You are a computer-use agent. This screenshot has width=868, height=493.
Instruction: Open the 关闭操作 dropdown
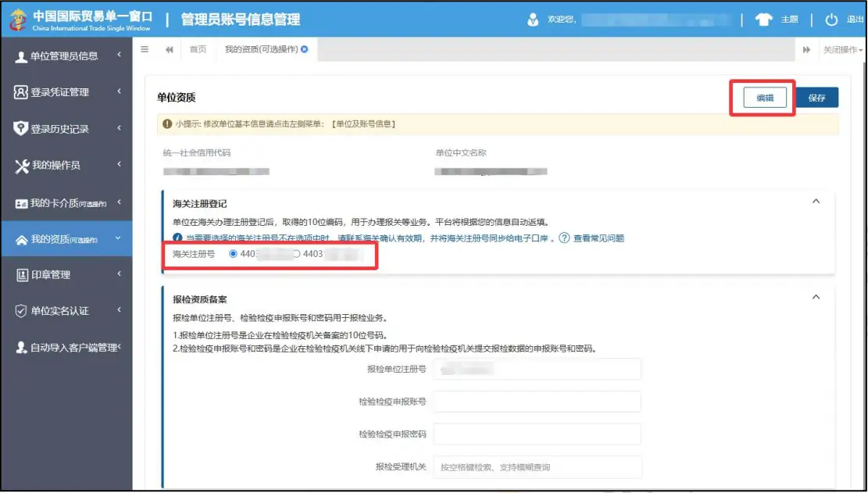point(843,50)
